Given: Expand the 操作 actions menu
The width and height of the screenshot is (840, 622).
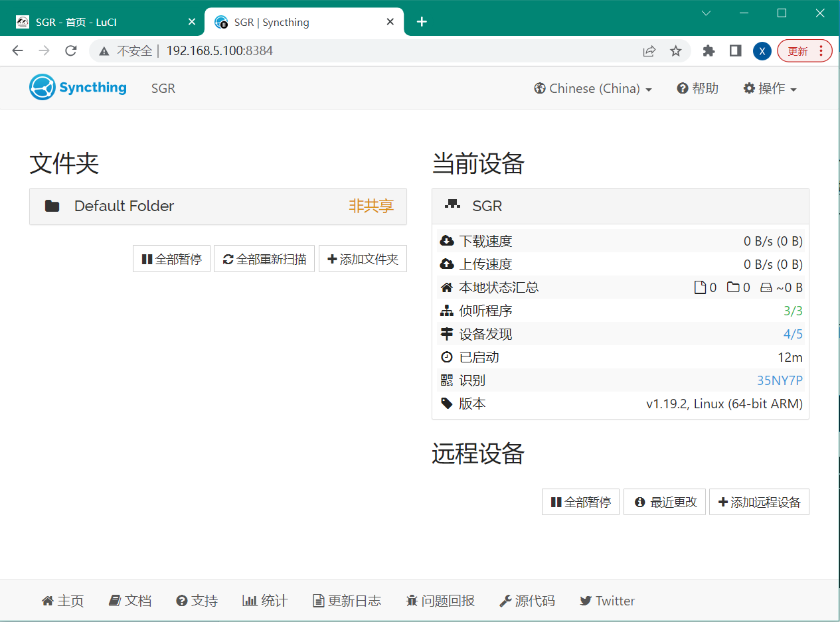Looking at the screenshot, I should pyautogui.click(x=770, y=88).
